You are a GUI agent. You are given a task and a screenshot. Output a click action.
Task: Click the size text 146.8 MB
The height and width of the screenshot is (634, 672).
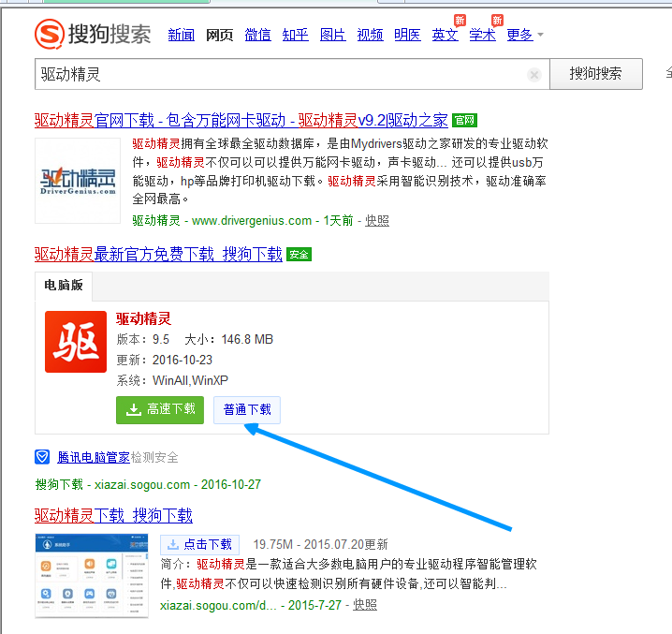247,339
